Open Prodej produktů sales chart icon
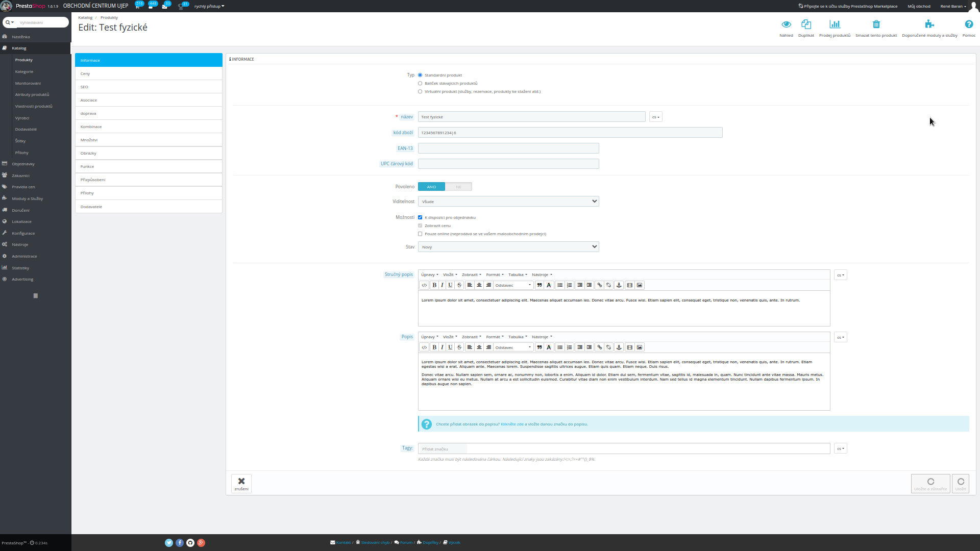980x551 pixels. (835, 24)
